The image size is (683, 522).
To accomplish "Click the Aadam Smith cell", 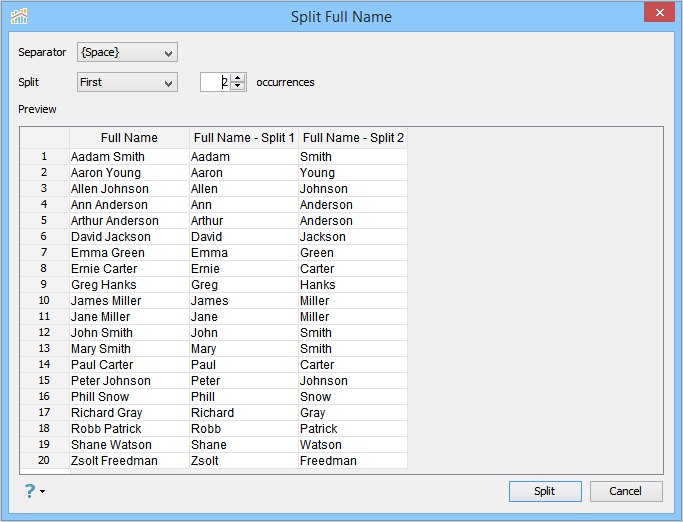I will [x=108, y=156].
